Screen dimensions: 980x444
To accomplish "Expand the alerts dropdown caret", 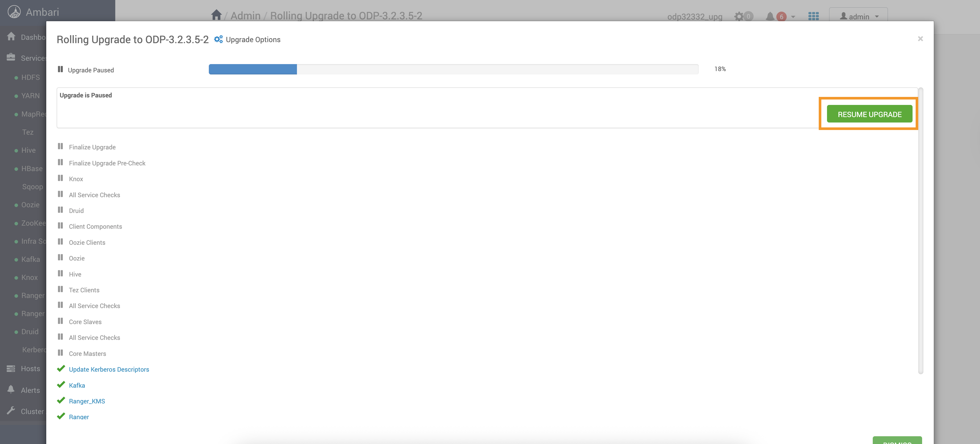I will [793, 17].
